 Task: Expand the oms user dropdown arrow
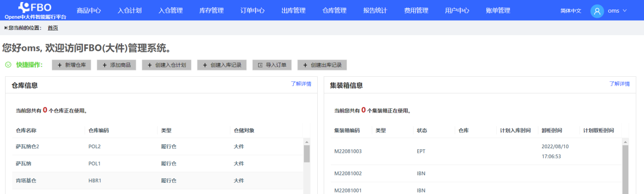click(625, 10)
